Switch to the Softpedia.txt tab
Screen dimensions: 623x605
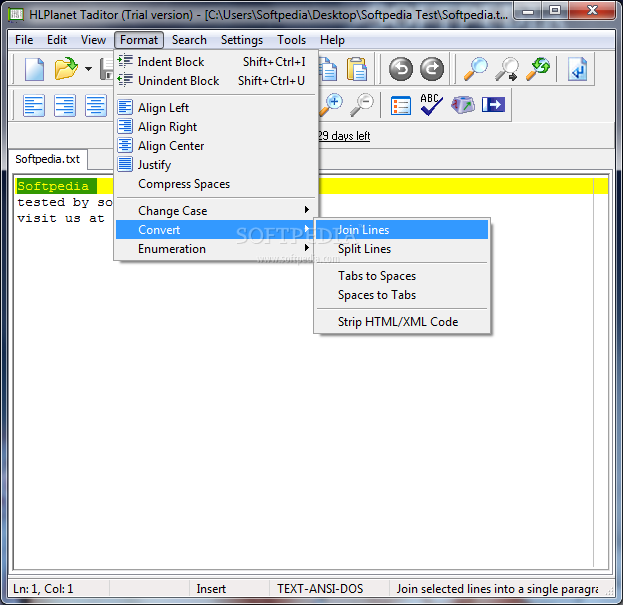pos(48,159)
